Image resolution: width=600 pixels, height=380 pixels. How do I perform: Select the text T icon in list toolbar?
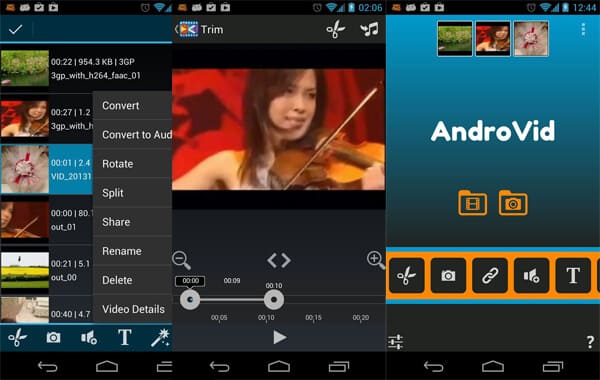point(125,338)
